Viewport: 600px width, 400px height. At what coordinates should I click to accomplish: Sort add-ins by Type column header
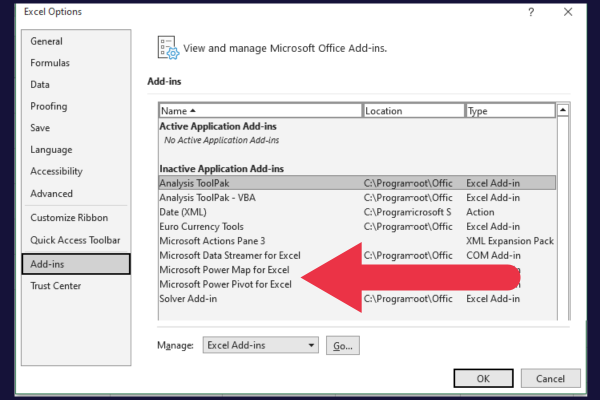510,111
